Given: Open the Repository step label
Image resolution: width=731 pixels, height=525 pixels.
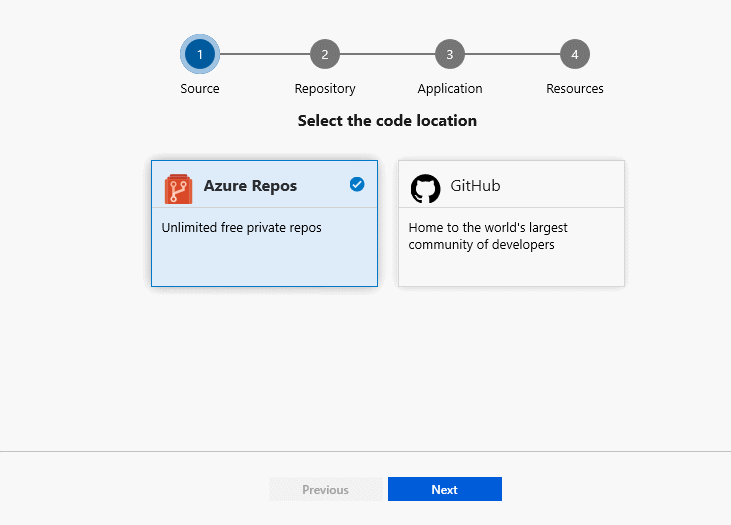Looking at the screenshot, I should pos(325,89).
